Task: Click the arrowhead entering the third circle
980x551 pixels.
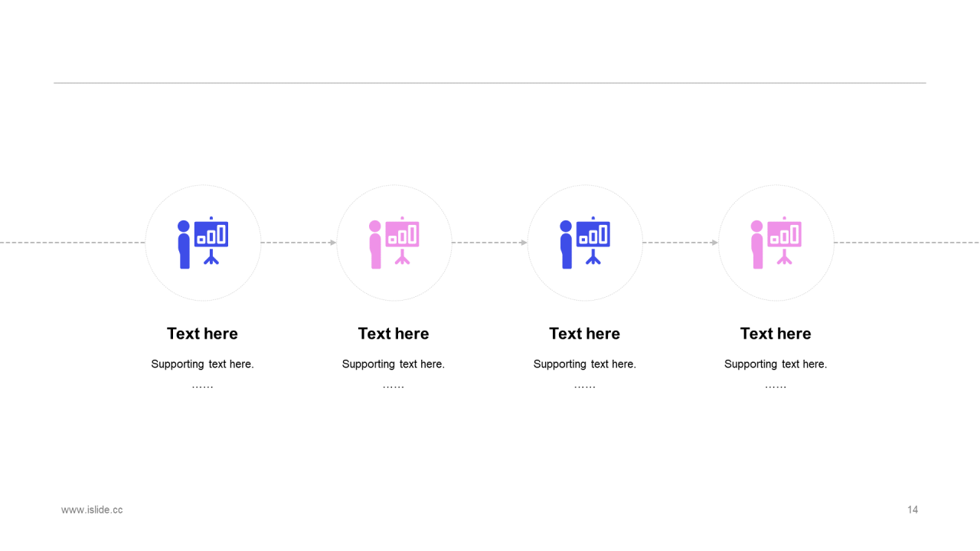Action: tap(524, 243)
